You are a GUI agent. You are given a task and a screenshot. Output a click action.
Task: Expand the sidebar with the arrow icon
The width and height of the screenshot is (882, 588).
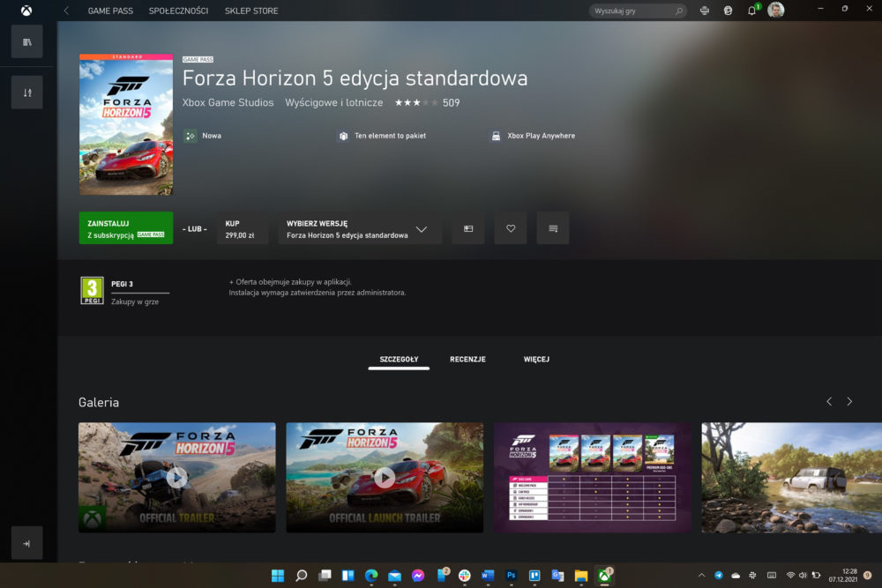point(27,543)
